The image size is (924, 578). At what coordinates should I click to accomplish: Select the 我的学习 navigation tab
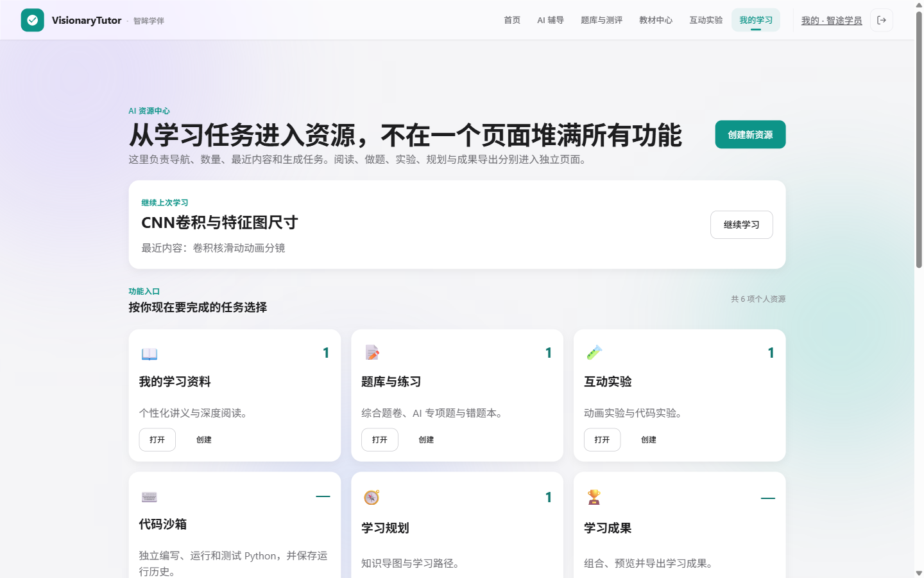(756, 20)
